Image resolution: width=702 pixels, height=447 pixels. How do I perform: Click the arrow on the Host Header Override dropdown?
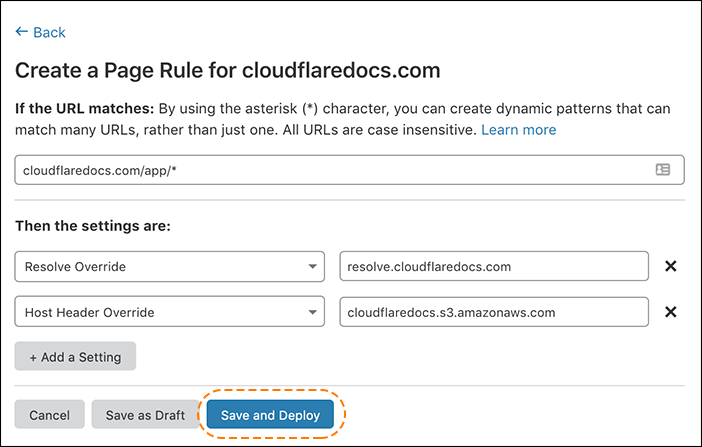pyautogui.click(x=311, y=312)
